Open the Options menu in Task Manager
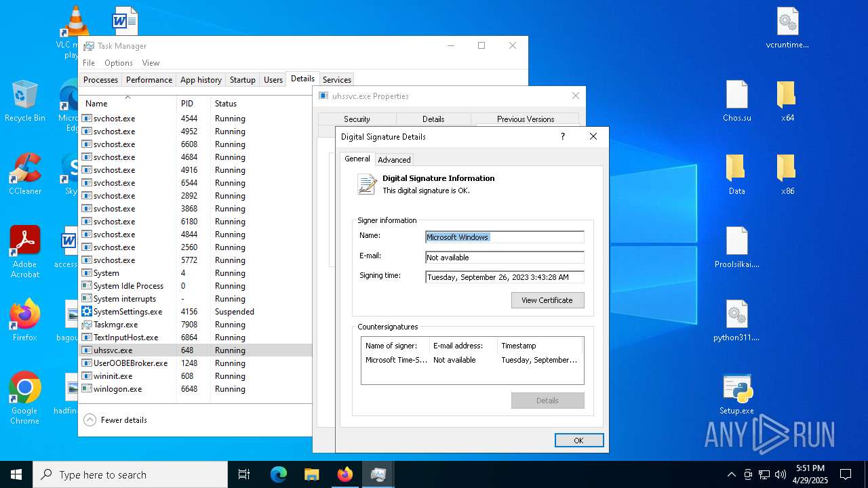Image resolution: width=868 pixels, height=488 pixels. tap(119, 62)
